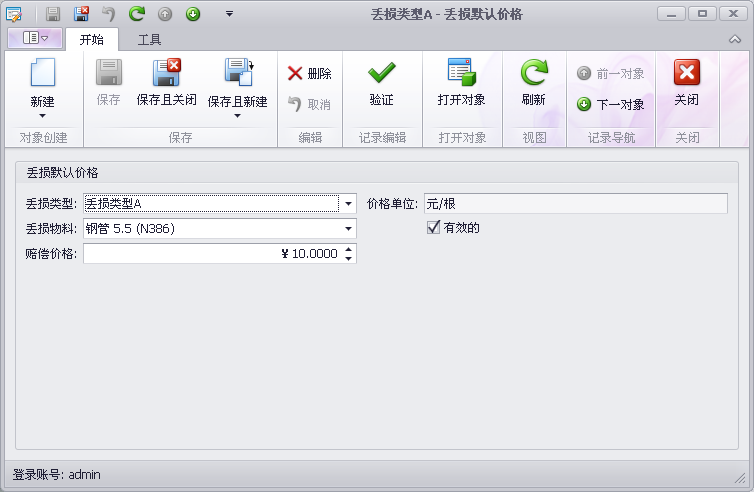Open the 丢损类型 dropdown arrow
754x492 pixels.
coord(348,203)
